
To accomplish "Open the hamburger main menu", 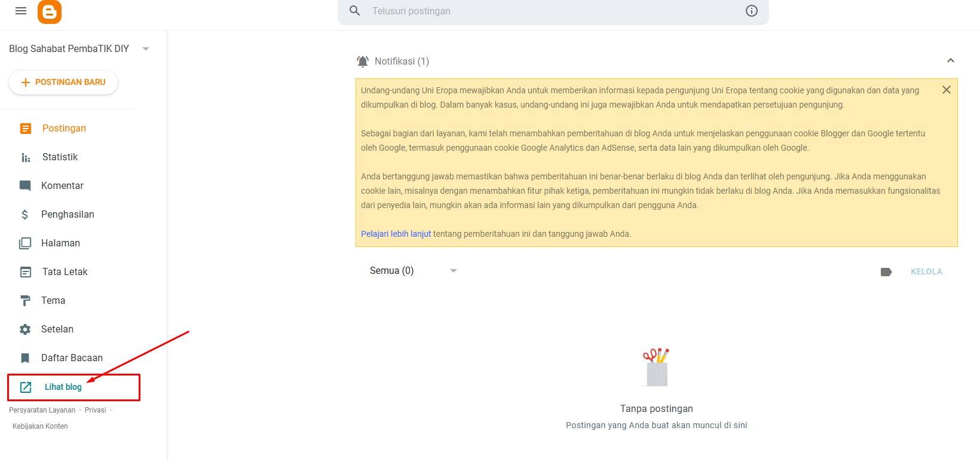I will tap(21, 11).
